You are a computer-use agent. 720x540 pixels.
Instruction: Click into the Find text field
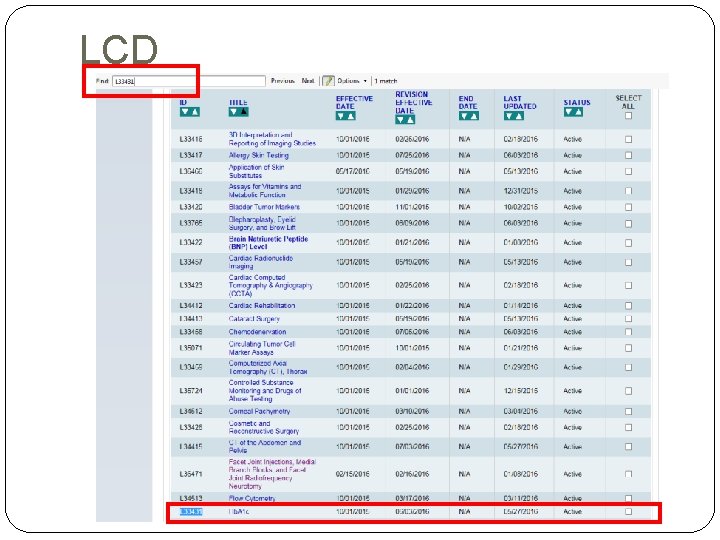point(189,81)
